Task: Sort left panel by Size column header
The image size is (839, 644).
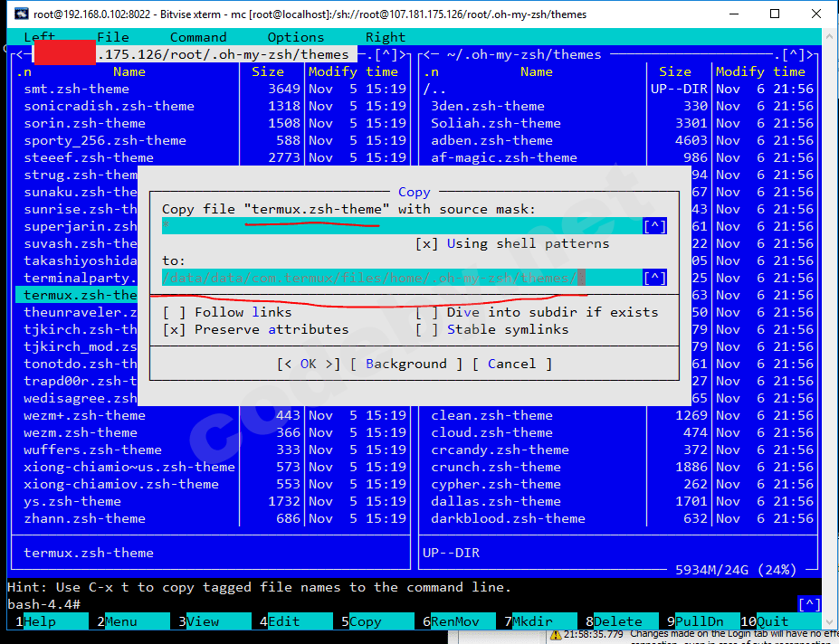Action: (x=268, y=71)
